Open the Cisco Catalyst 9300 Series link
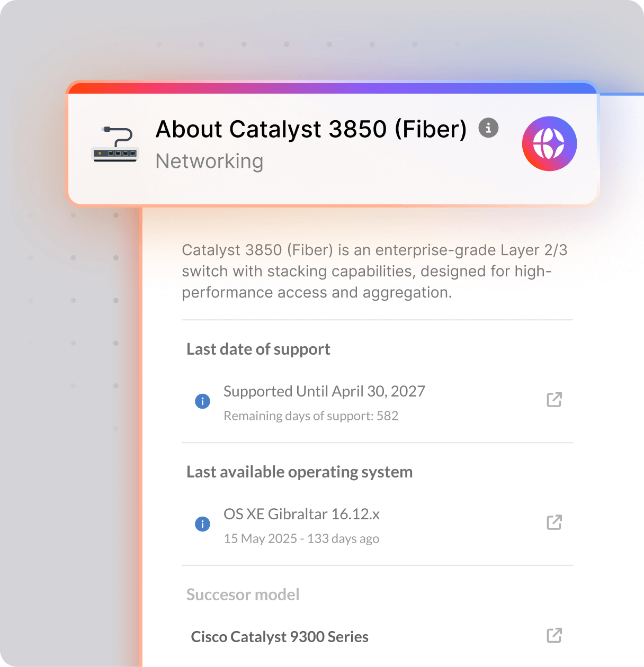The height and width of the screenshot is (667, 644). [x=280, y=637]
